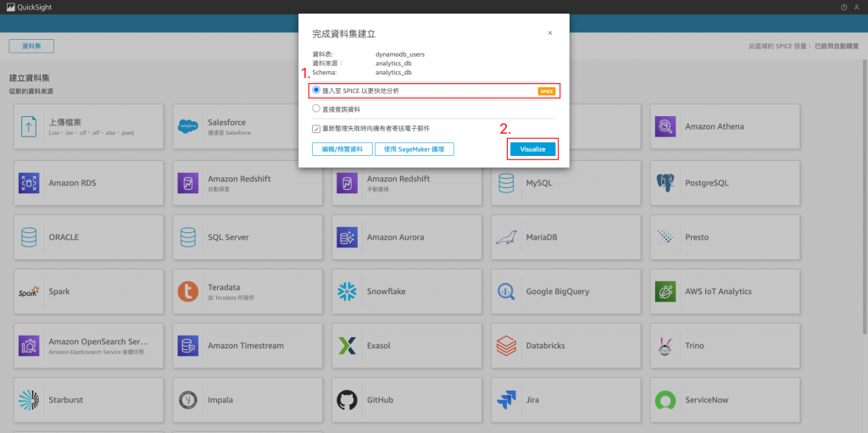Click the Amazon Timestream label text

[246, 346]
